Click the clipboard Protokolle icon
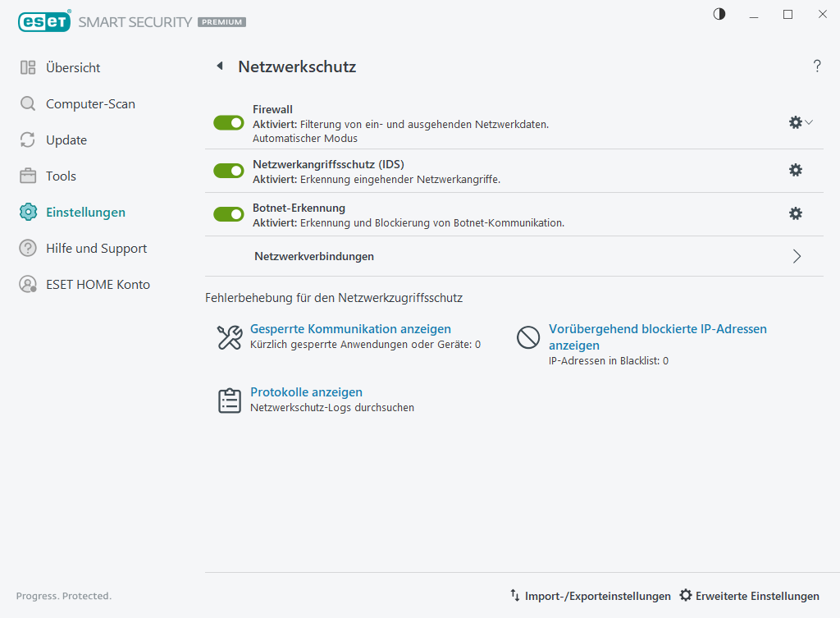This screenshot has height=618, width=840. [230, 401]
